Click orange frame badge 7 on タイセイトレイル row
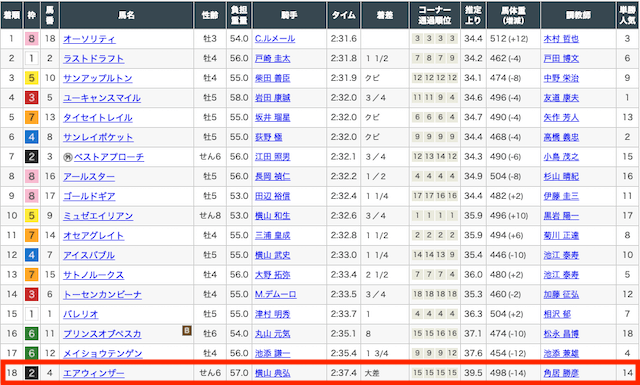The height and width of the screenshot is (385, 640). (x=31, y=118)
